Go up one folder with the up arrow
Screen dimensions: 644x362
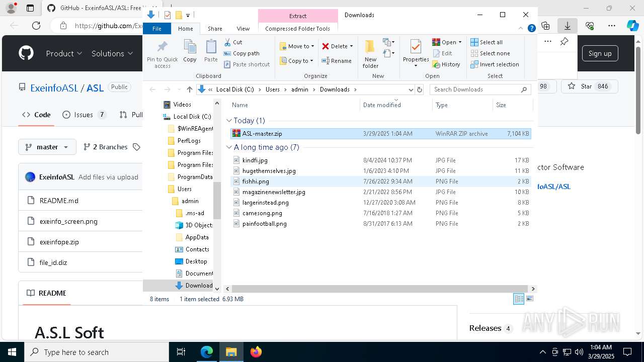click(189, 89)
